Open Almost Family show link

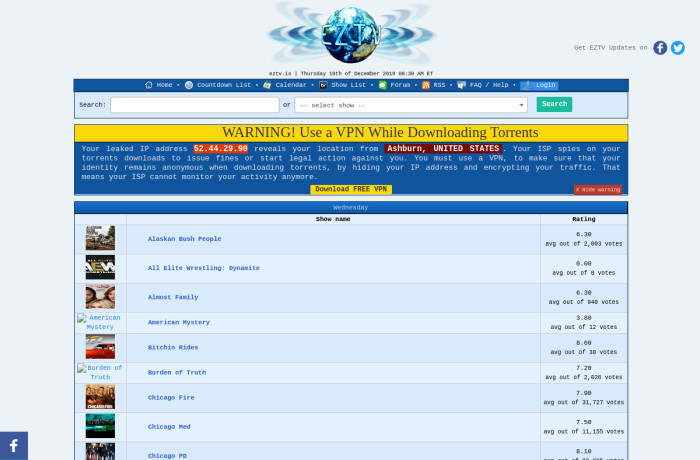173,297
